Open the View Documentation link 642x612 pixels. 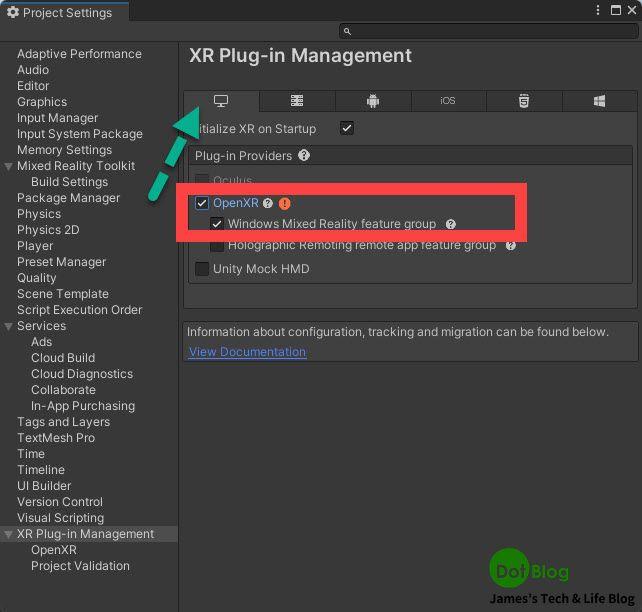(247, 352)
